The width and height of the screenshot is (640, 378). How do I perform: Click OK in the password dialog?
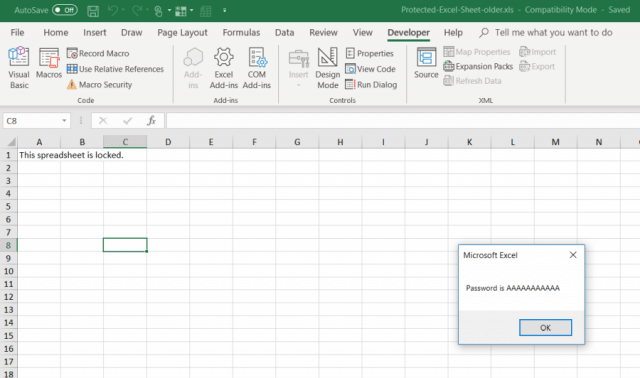pos(545,327)
